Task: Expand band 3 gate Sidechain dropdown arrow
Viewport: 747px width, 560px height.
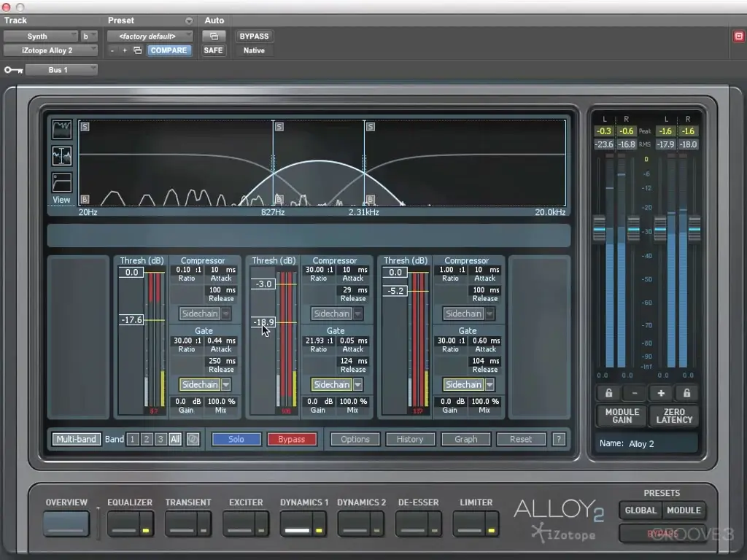Action: (489, 384)
